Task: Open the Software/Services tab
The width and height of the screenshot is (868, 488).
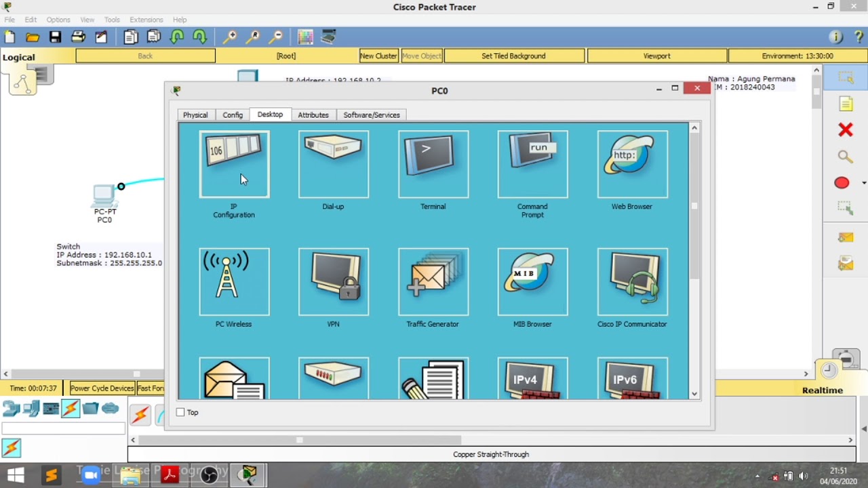Action: pyautogui.click(x=372, y=115)
